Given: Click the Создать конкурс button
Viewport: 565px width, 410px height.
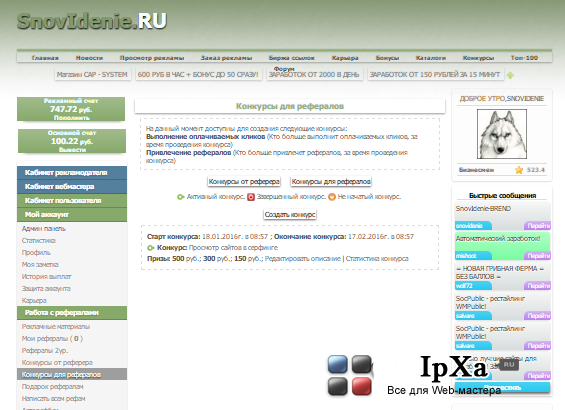Looking at the screenshot, I should (x=290, y=215).
